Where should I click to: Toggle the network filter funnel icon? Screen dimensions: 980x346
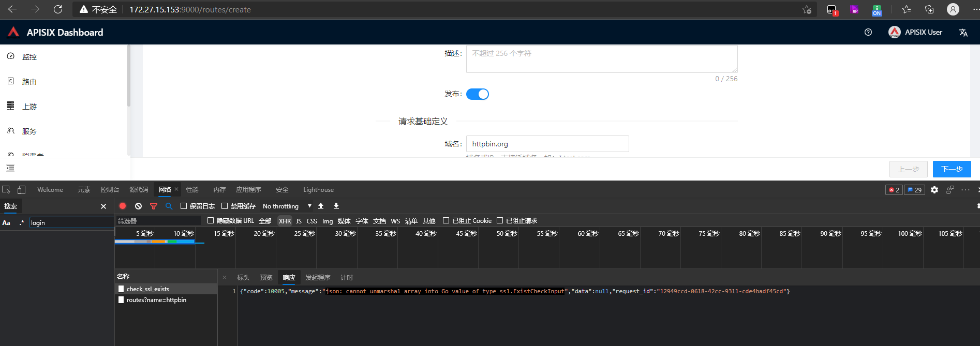pos(154,206)
